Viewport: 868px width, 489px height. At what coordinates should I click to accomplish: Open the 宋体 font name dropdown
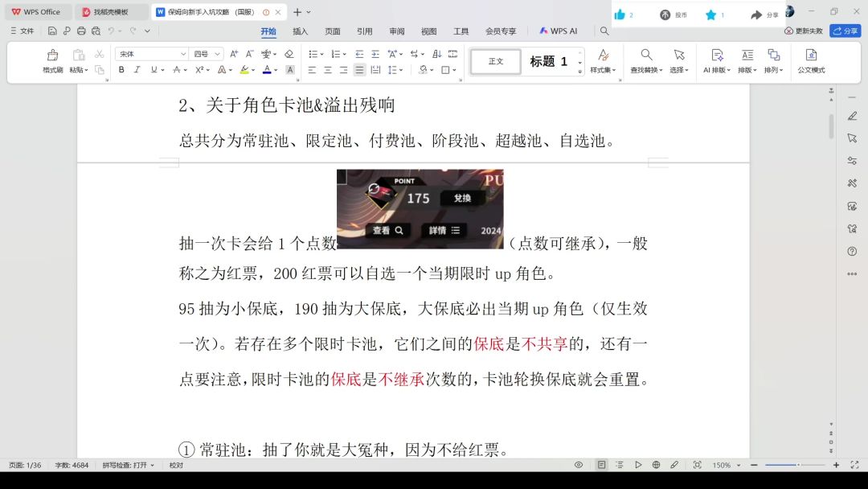[x=151, y=54]
